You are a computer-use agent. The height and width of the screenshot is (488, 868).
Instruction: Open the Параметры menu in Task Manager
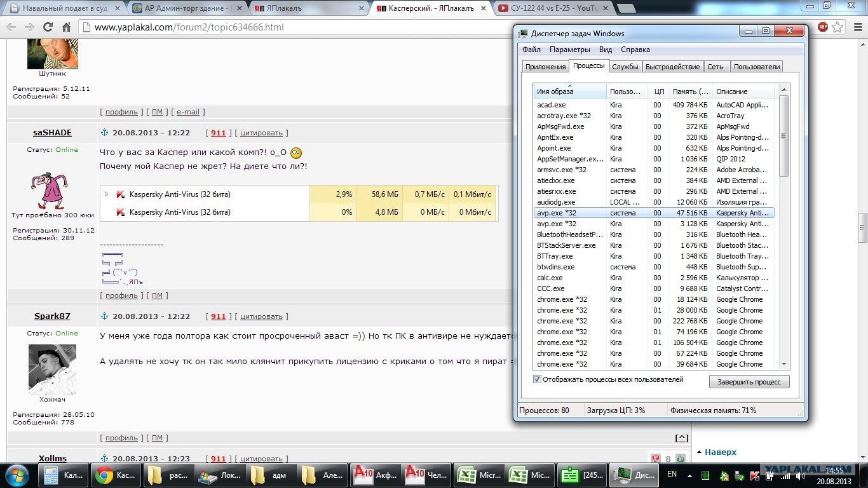tap(570, 50)
